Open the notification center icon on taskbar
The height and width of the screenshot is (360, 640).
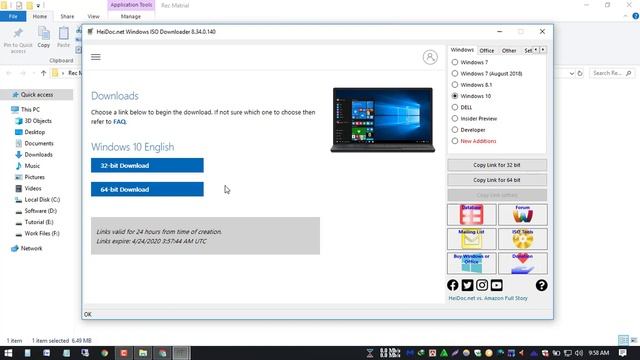622,353
